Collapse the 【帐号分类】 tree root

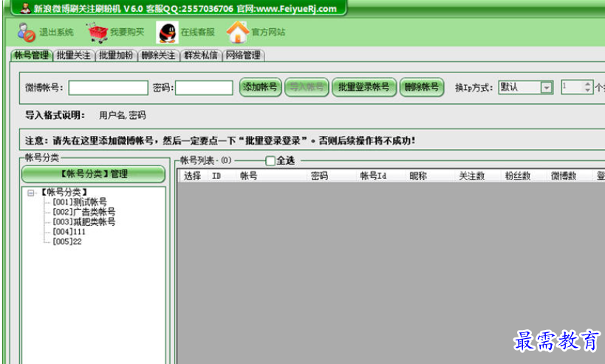31,193
